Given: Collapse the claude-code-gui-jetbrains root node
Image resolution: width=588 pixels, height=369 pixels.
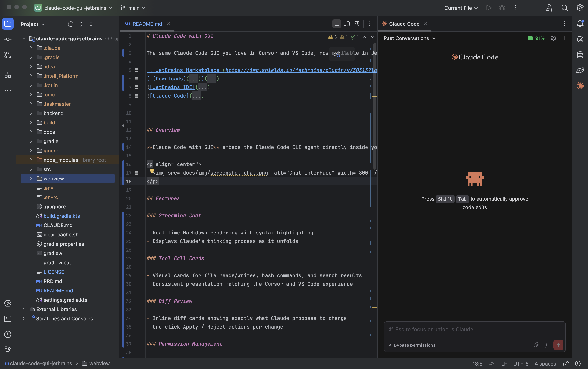Looking at the screenshot, I should (24, 38).
